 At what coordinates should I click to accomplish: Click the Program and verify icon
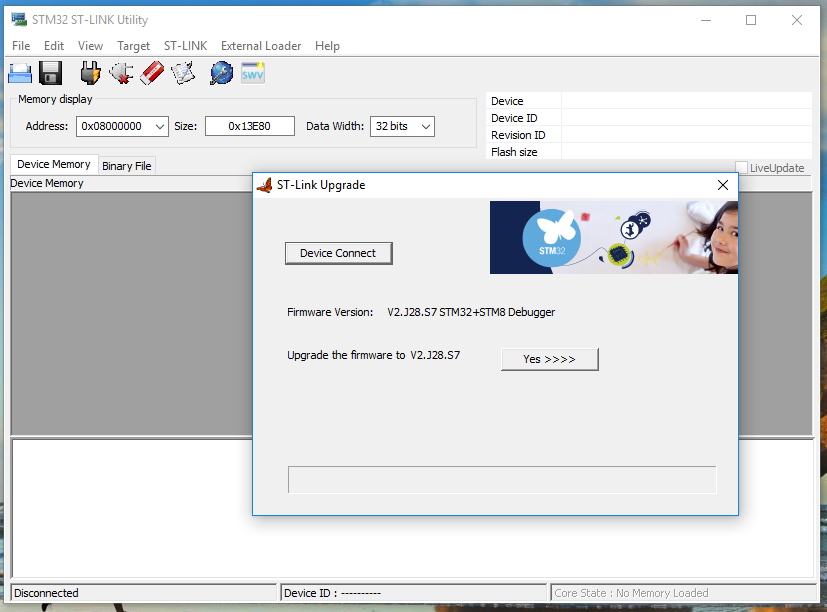coord(183,73)
